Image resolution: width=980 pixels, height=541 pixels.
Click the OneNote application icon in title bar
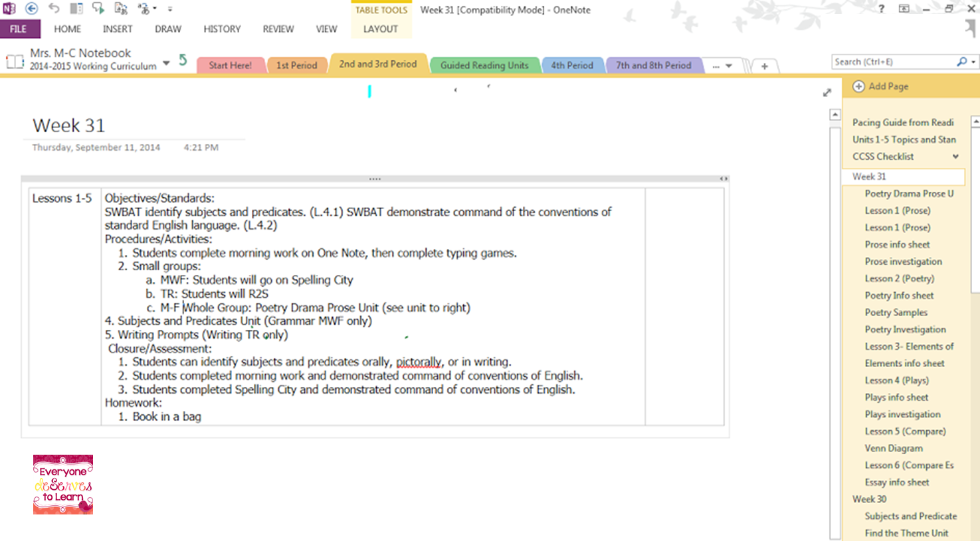(9, 9)
